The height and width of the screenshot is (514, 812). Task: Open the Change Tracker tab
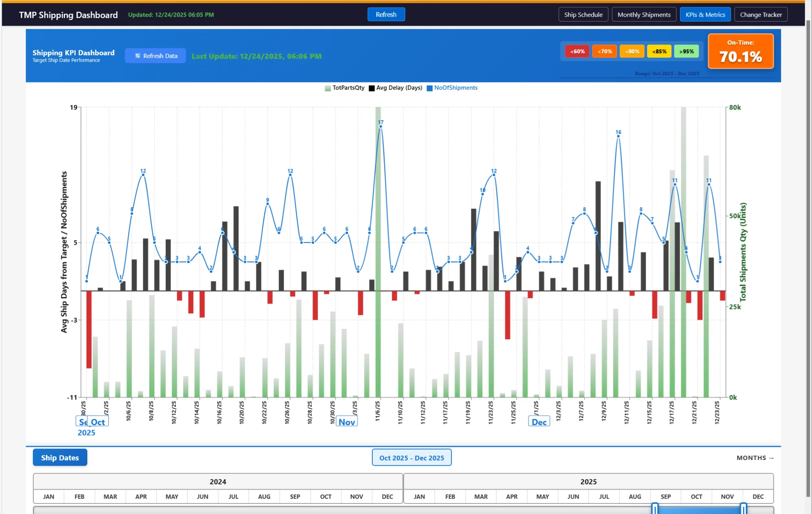760,14
